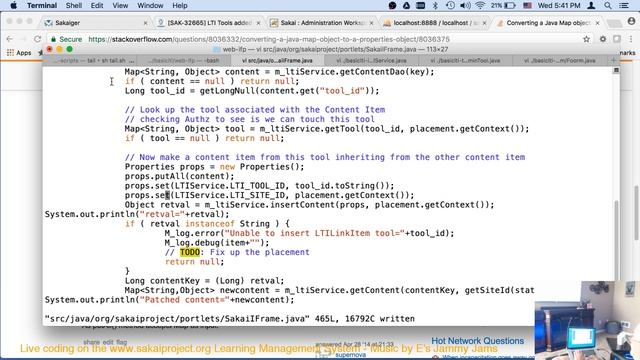Screen dimensions: 640x360
Task: Select the minTool.java vi terminal tab
Action: (465, 60)
